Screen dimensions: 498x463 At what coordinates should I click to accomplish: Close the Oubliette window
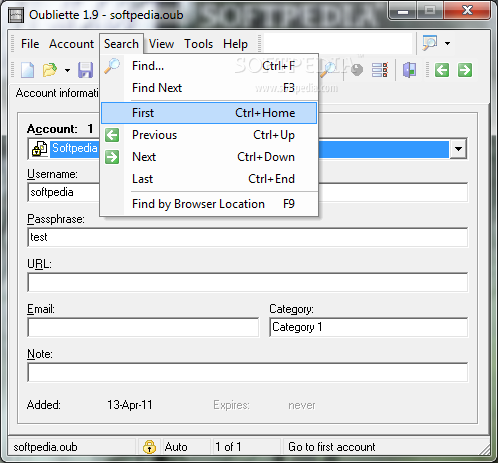click(467, 11)
